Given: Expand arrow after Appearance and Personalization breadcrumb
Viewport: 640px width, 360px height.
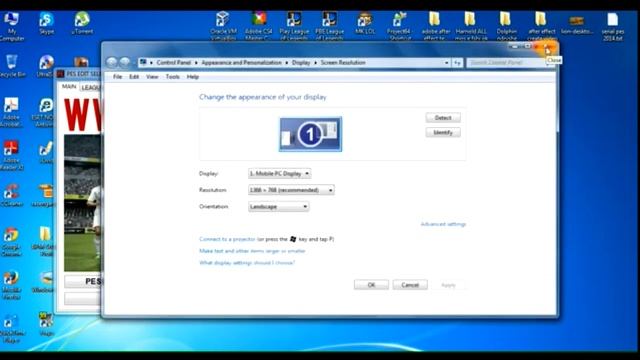Looking at the screenshot, I should pyautogui.click(x=287, y=63).
